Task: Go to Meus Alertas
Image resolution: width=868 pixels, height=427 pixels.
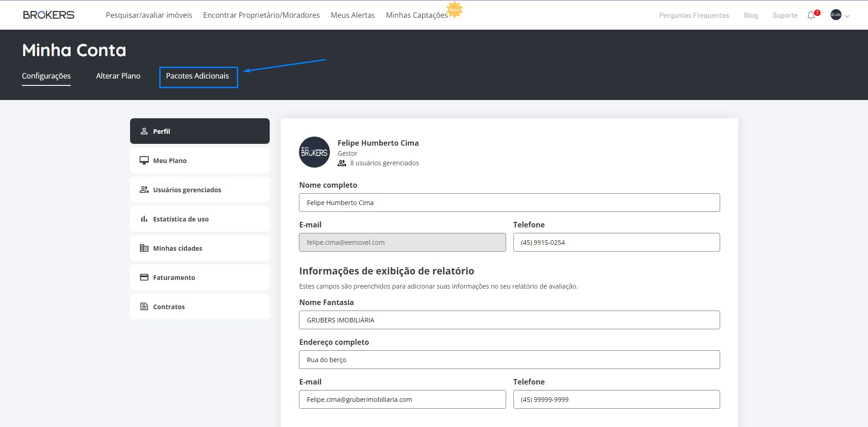Action: tap(353, 15)
